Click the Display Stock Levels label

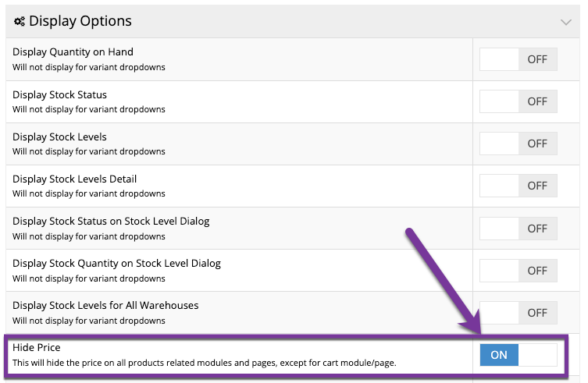point(59,137)
